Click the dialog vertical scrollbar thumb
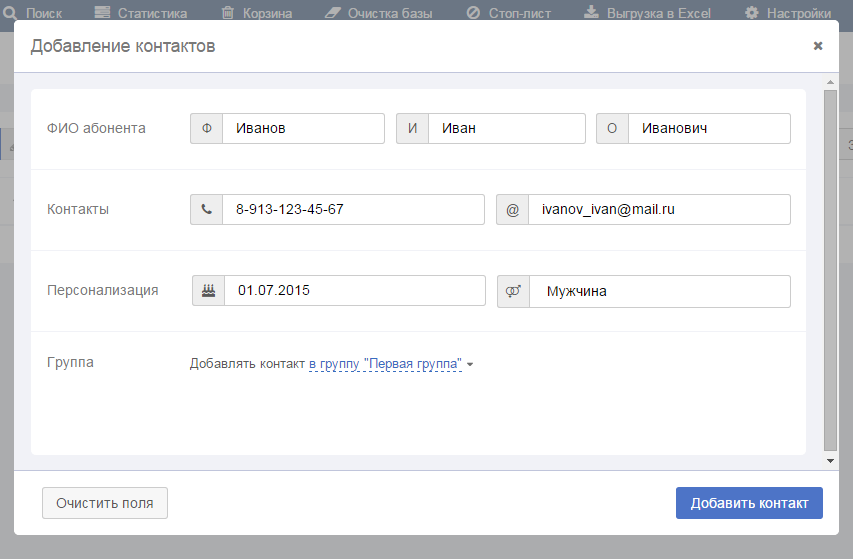This screenshot has height=559, width=853. pos(830,270)
